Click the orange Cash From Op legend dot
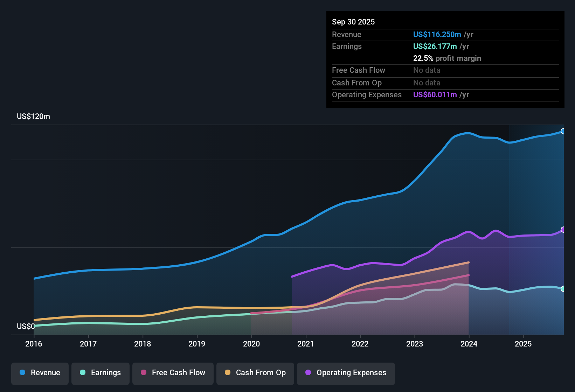This screenshot has width=575, height=392. tap(228, 373)
